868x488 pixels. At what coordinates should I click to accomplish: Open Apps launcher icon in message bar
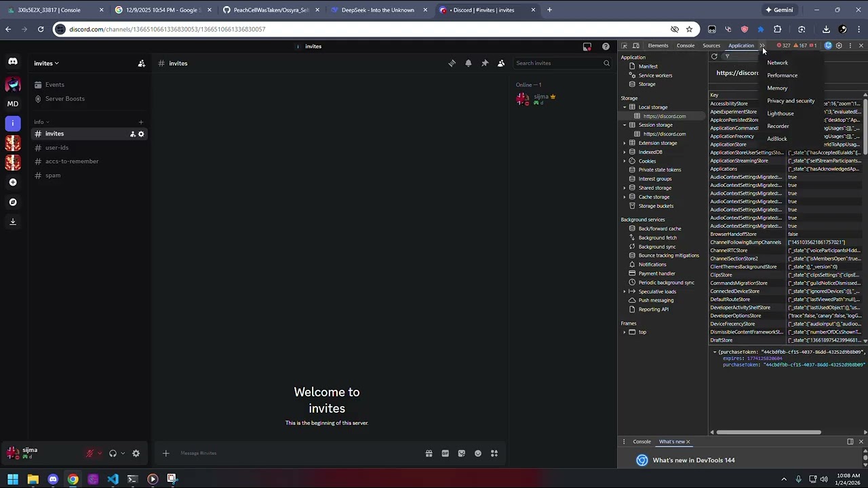pyautogui.click(x=494, y=453)
